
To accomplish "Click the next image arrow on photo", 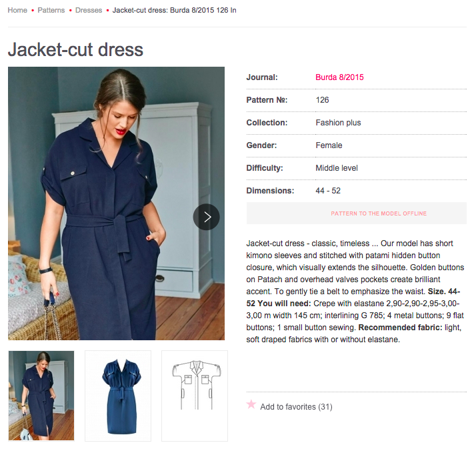I will pos(207,217).
